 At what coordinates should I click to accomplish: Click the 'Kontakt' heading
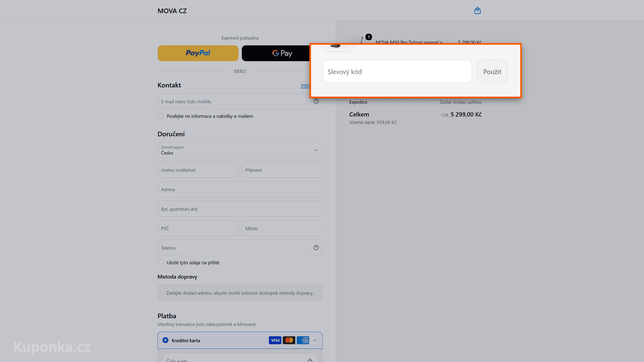click(169, 85)
